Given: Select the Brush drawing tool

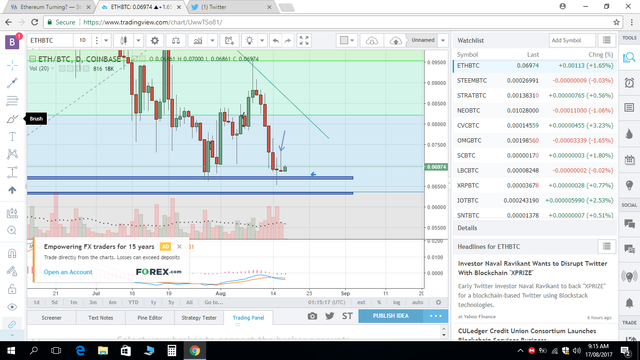Looking at the screenshot, I should tap(12, 119).
